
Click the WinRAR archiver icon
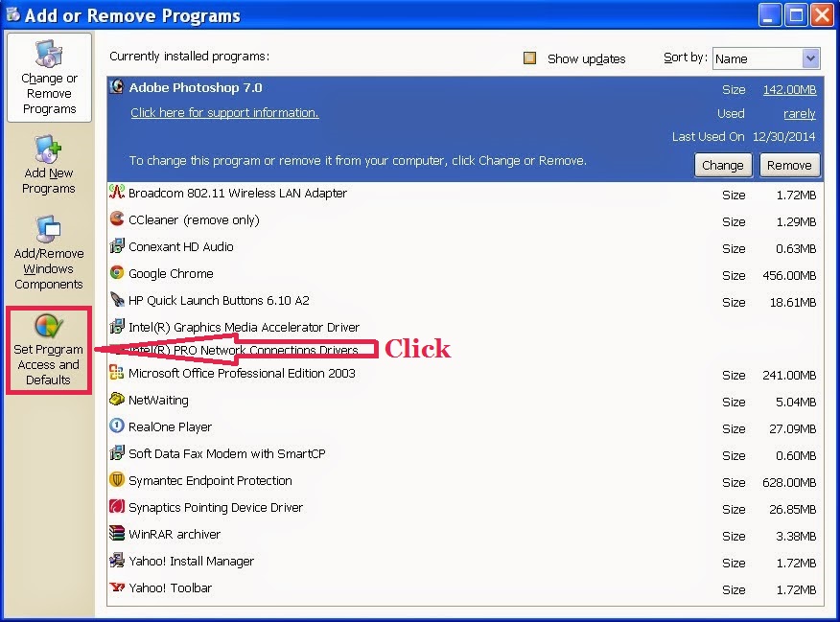click(x=117, y=533)
